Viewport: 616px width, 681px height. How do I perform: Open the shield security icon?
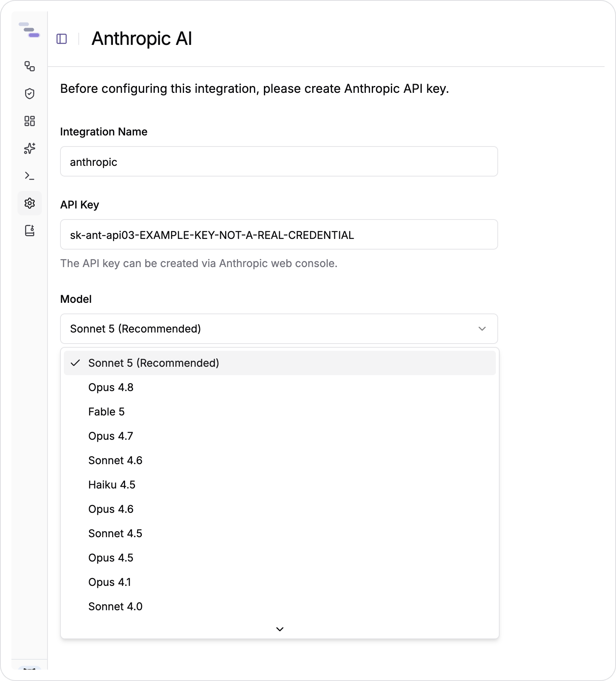point(30,94)
